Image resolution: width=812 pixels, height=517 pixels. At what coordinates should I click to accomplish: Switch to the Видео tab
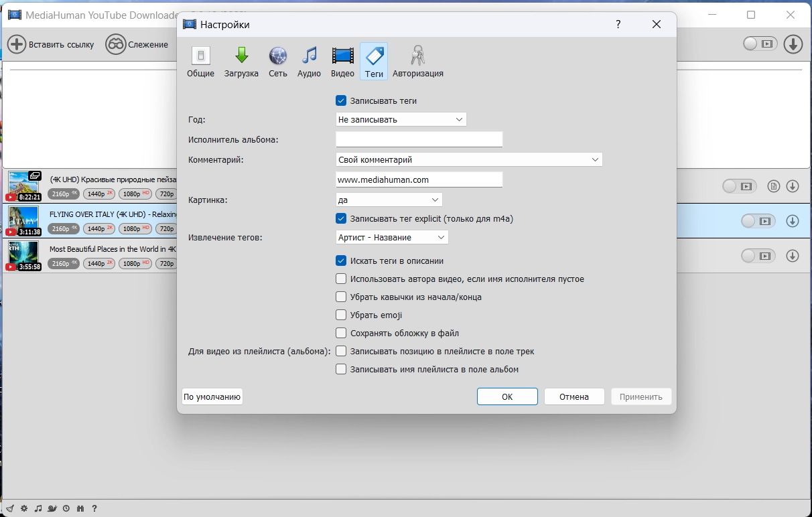pos(342,62)
